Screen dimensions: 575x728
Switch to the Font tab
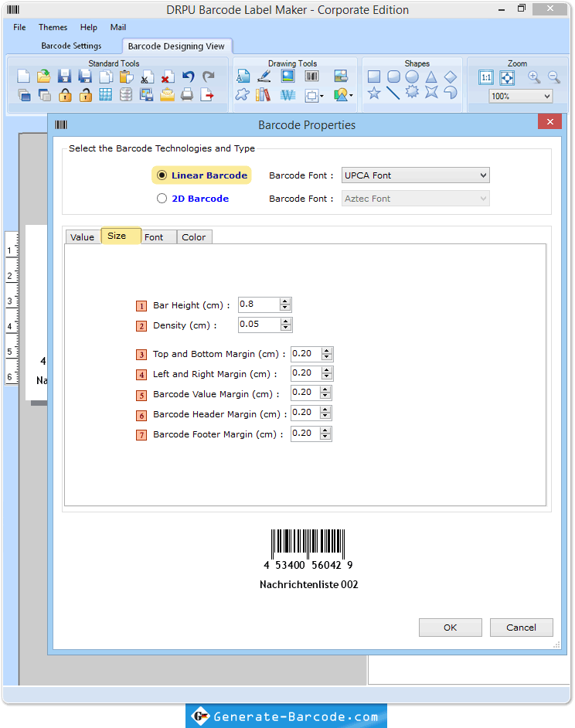tap(158, 236)
